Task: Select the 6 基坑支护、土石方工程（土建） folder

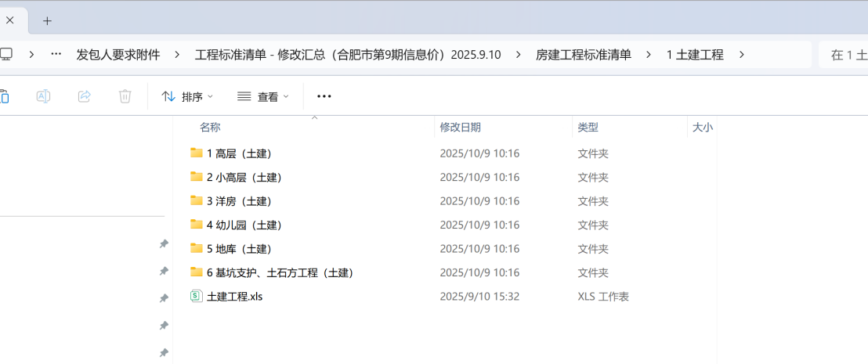Action: point(280,273)
